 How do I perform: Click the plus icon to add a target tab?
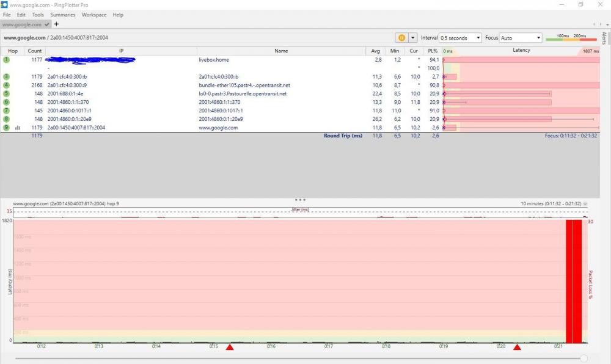click(x=56, y=24)
